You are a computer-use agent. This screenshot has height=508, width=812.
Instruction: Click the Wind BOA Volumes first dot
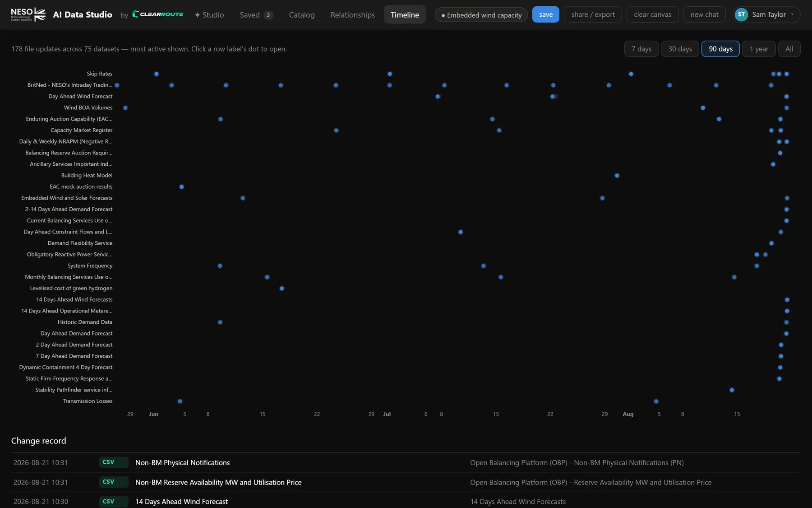click(125, 108)
